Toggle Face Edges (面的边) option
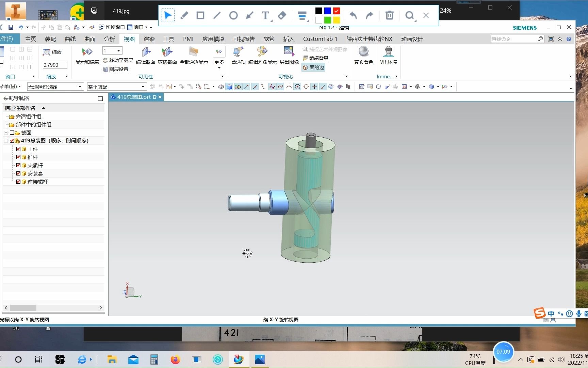Image resolution: width=588 pixels, height=368 pixels. coord(313,67)
